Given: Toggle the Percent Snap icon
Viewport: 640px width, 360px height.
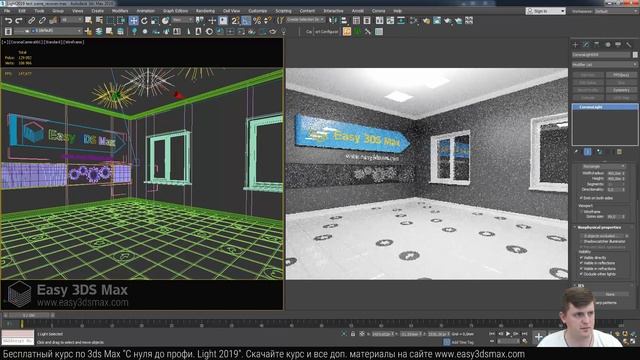Looking at the screenshot, I should tap(257, 20).
